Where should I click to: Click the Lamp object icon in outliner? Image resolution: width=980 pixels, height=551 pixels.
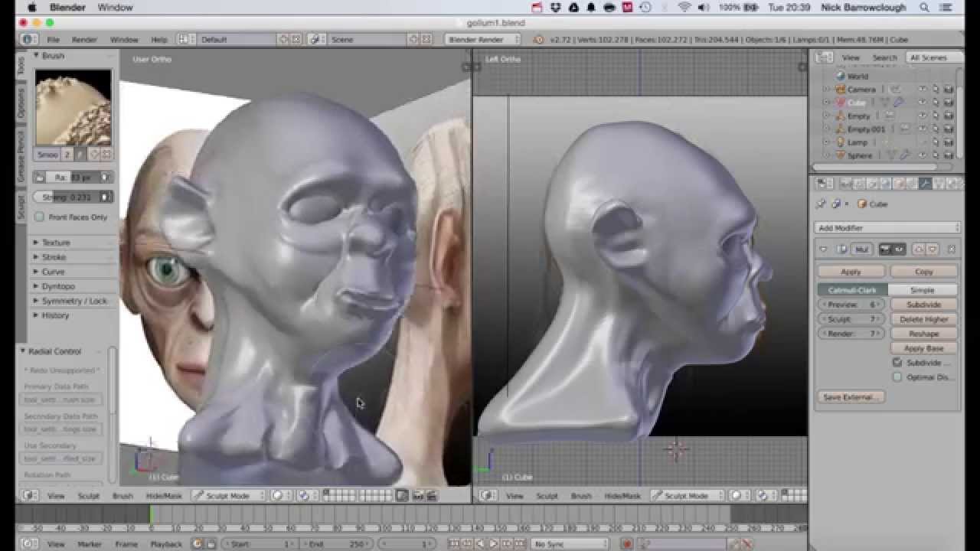(840, 142)
